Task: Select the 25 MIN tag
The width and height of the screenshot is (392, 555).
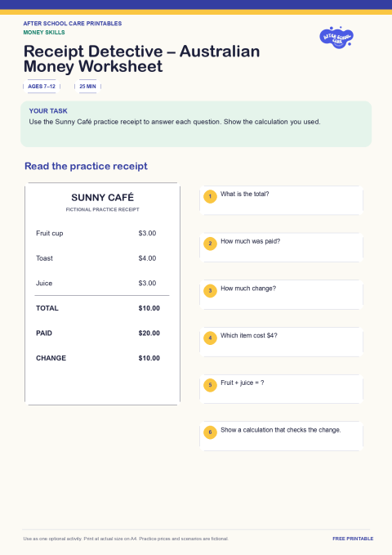Action: click(87, 87)
